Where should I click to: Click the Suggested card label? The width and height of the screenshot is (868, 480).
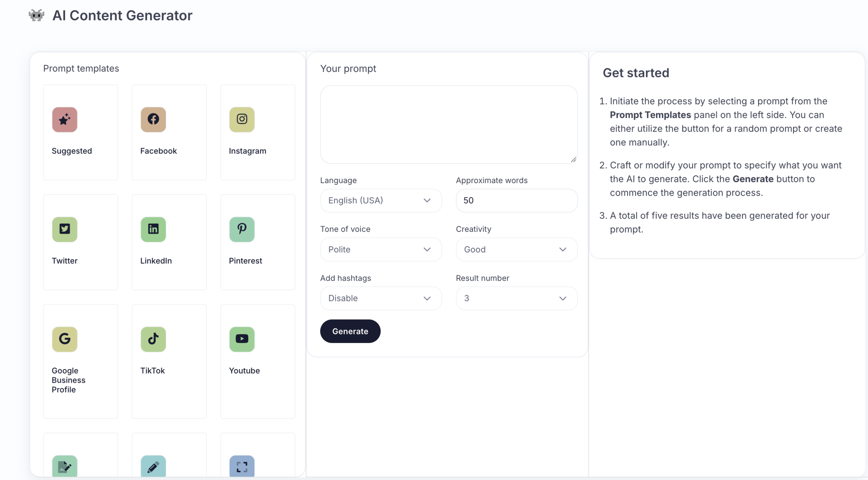pyautogui.click(x=72, y=151)
